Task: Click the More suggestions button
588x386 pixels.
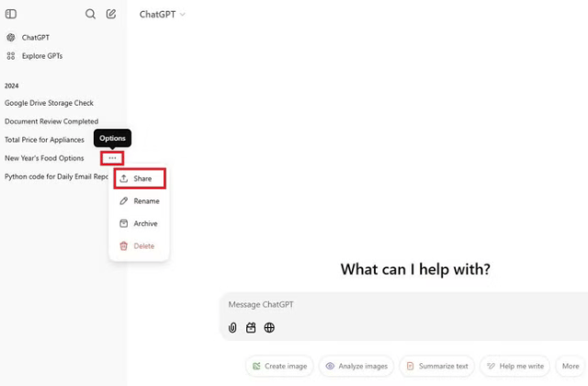Action: tap(571, 366)
